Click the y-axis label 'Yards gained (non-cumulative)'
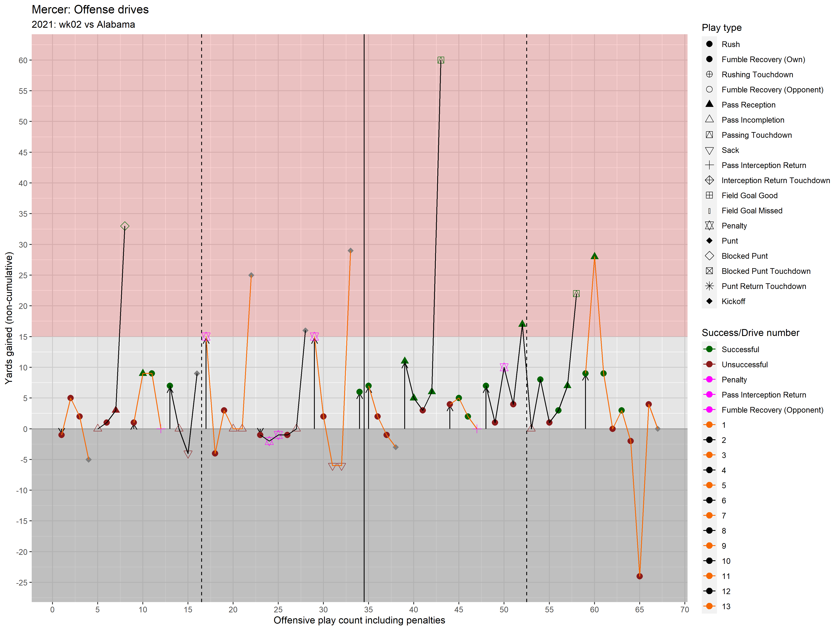 click(9, 318)
